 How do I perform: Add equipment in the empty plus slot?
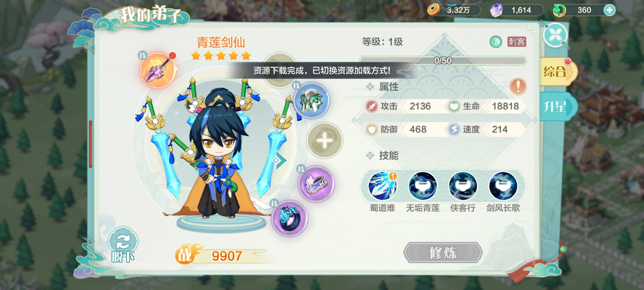point(325,140)
